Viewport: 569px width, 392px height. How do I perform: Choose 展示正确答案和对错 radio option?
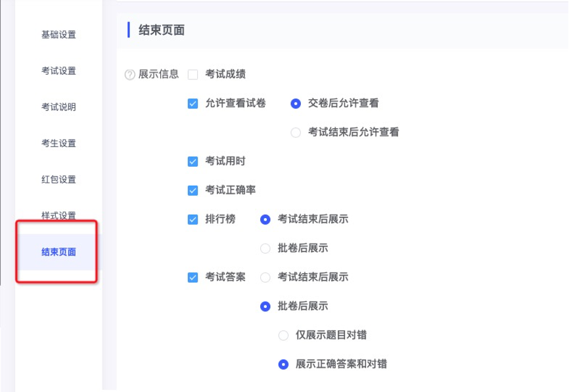pyautogui.click(x=283, y=364)
